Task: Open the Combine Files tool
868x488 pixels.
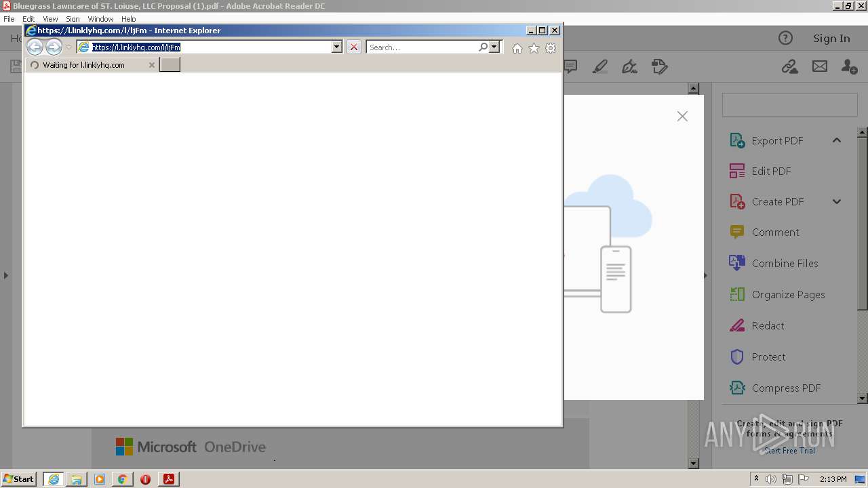Action: click(784, 263)
